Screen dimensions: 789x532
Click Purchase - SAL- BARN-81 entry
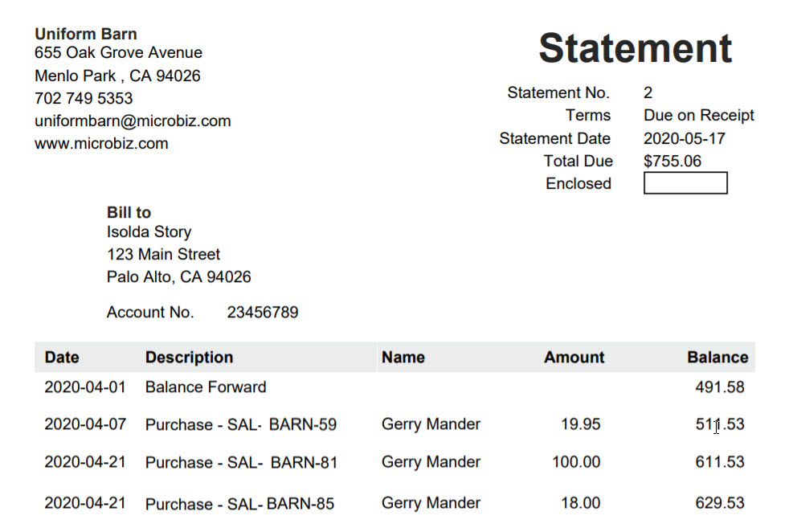pyautogui.click(x=242, y=462)
